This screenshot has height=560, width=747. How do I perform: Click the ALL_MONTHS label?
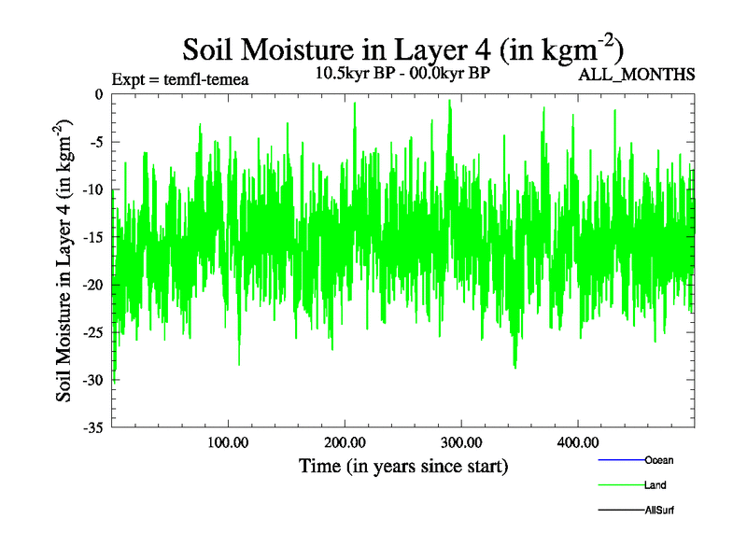coord(638,75)
